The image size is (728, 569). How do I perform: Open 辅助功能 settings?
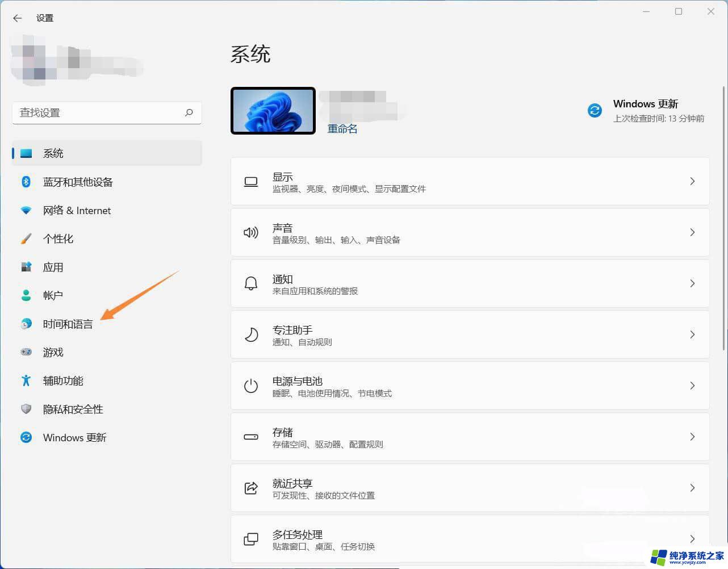[x=107, y=380]
